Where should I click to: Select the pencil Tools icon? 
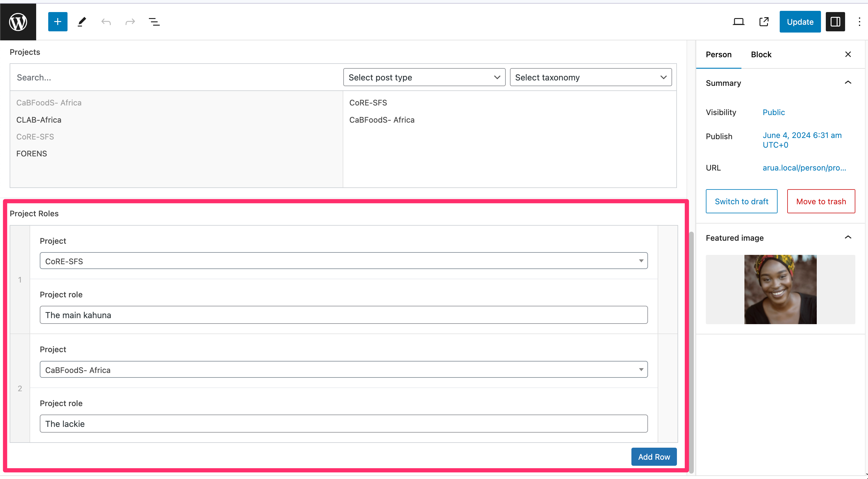coord(82,22)
